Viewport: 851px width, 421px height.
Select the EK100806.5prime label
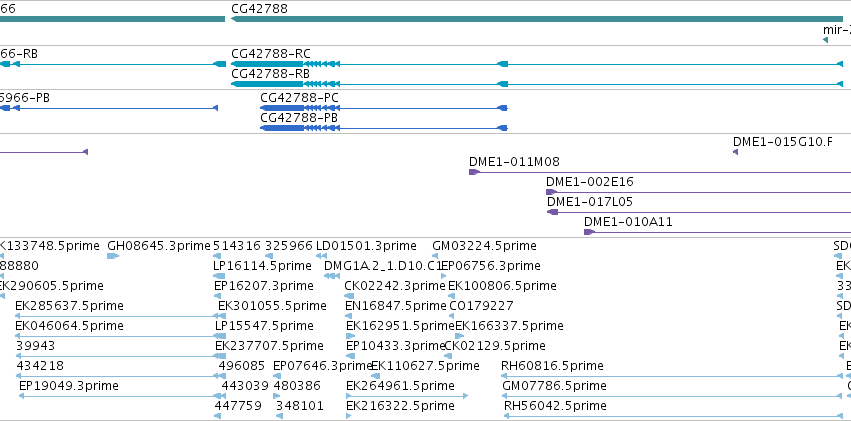point(502,286)
